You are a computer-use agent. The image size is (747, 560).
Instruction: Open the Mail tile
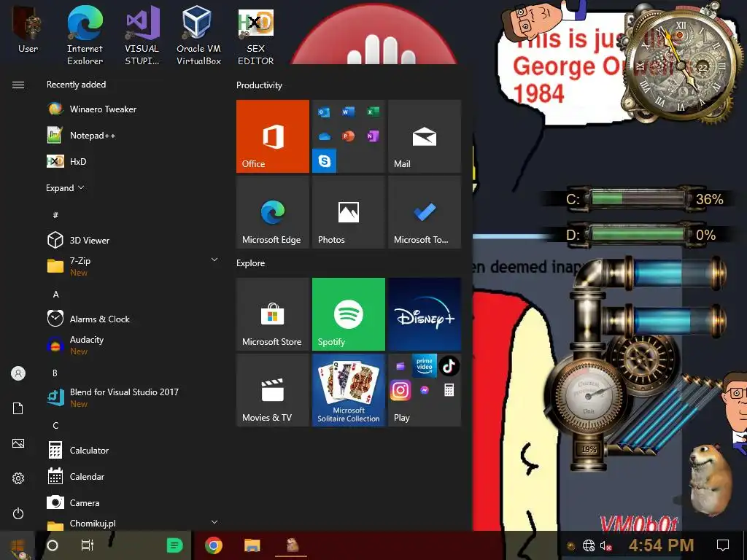point(425,136)
